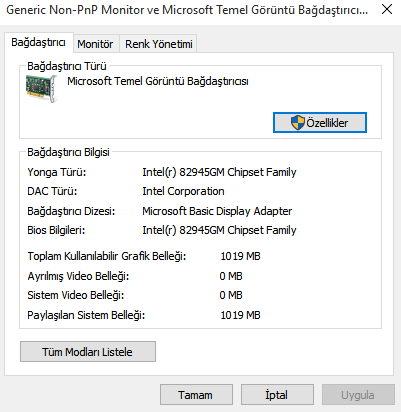Cancel the dialog using İptal
This screenshot has height=412, width=401.
coord(277,395)
